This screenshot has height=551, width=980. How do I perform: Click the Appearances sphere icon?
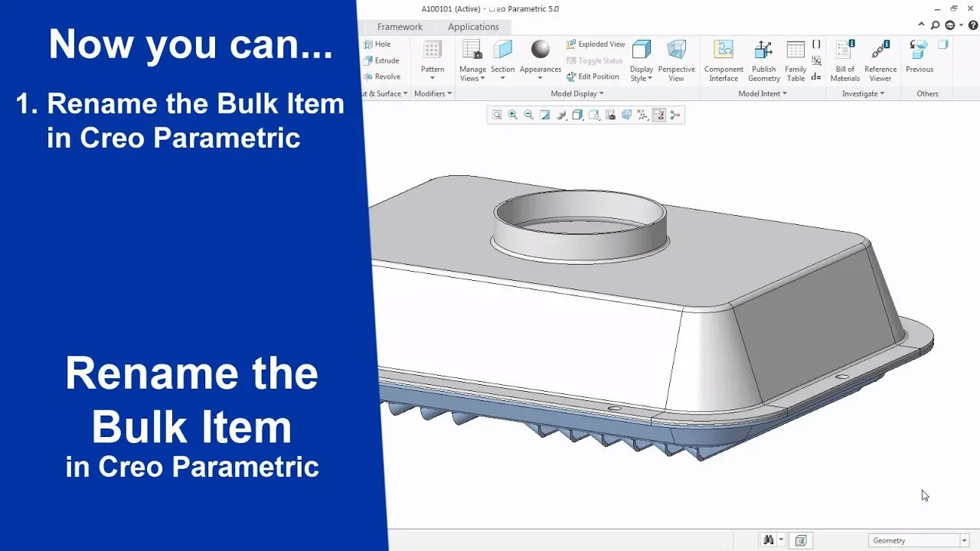click(541, 49)
